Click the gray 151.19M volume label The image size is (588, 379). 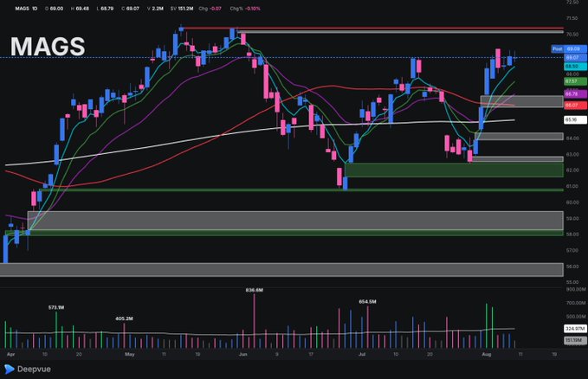575,340
